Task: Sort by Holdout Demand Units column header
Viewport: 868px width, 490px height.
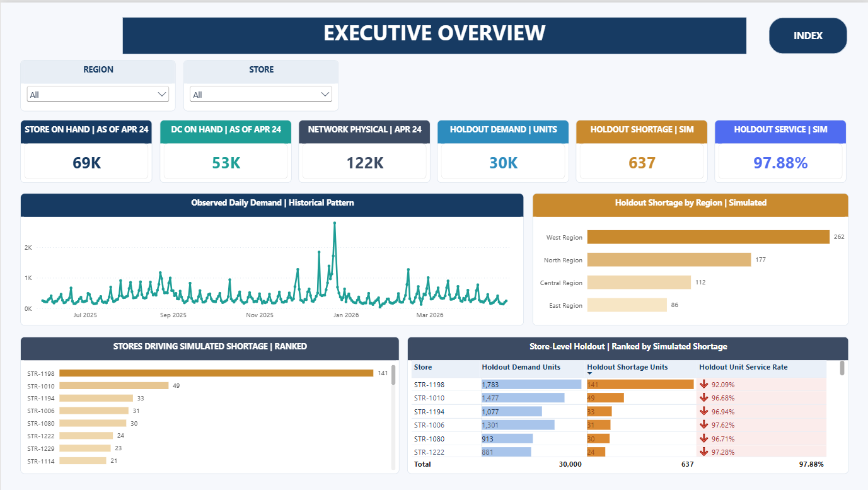Action: [x=521, y=367]
